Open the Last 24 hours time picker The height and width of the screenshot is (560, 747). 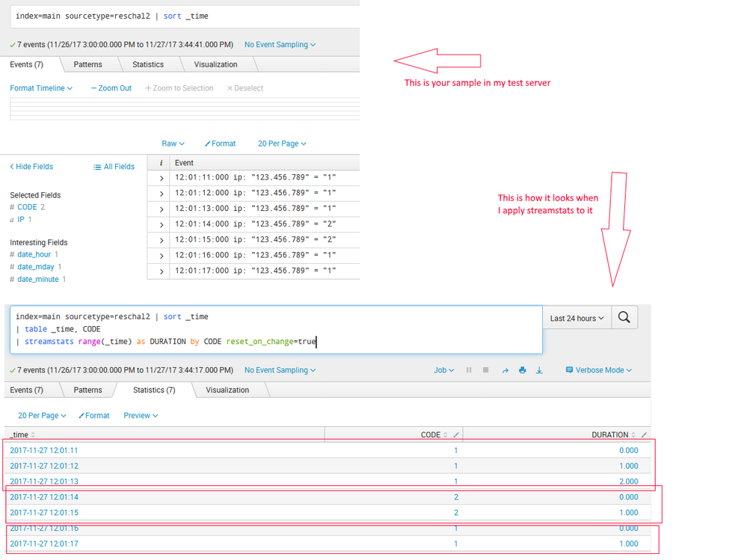577,319
